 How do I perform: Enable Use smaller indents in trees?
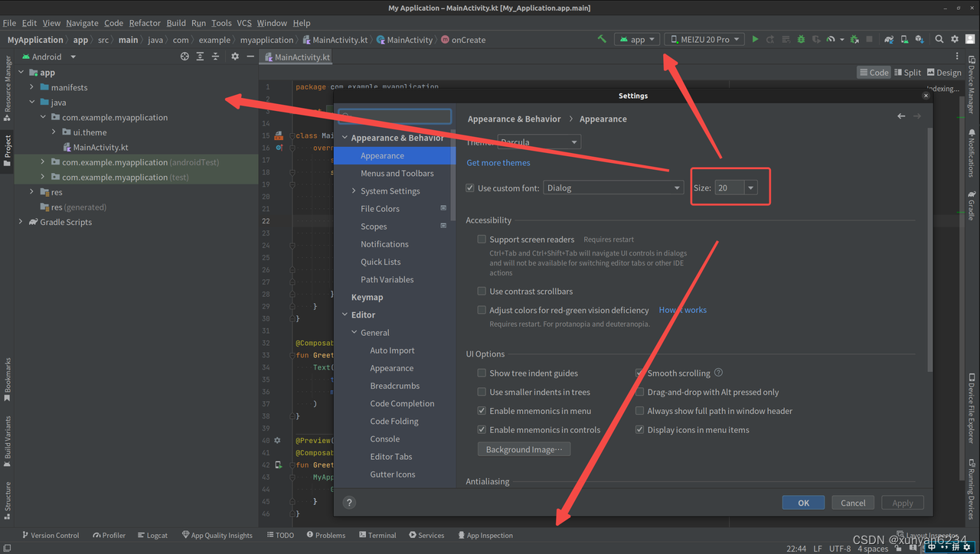(x=482, y=392)
